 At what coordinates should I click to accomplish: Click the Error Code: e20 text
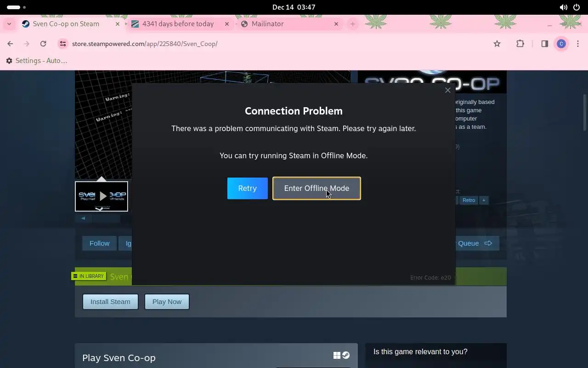(430, 277)
